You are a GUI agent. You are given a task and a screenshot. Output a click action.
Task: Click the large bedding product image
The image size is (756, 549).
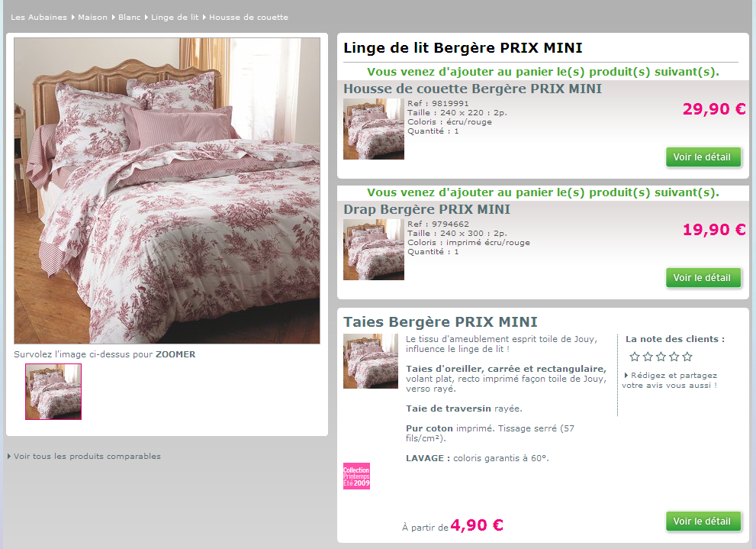tap(167, 191)
